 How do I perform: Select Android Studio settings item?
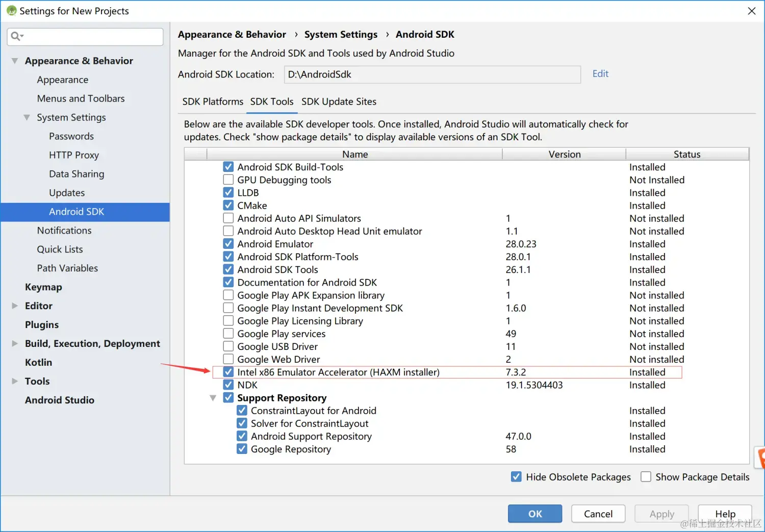[60, 400]
